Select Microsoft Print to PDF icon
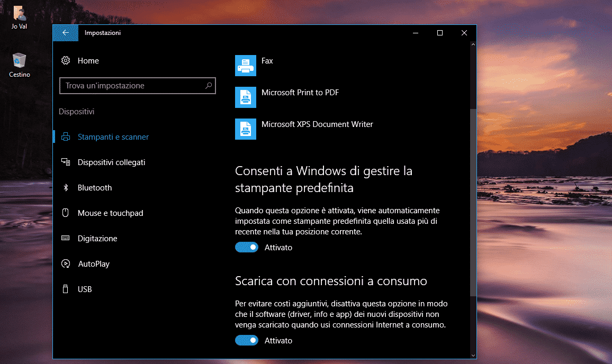This screenshot has width=612, height=364. (x=246, y=97)
